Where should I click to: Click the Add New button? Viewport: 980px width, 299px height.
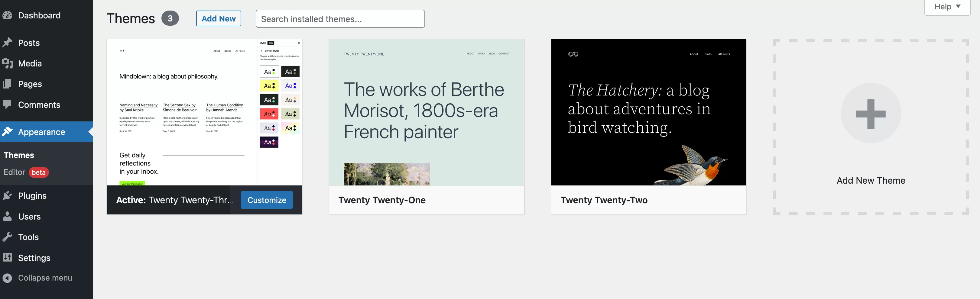pos(218,19)
